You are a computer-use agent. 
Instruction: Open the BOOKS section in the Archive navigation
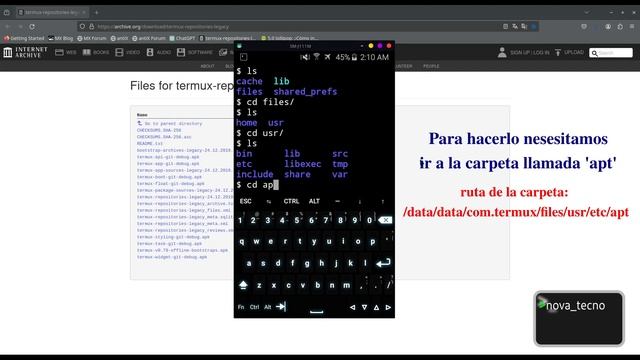[96, 52]
